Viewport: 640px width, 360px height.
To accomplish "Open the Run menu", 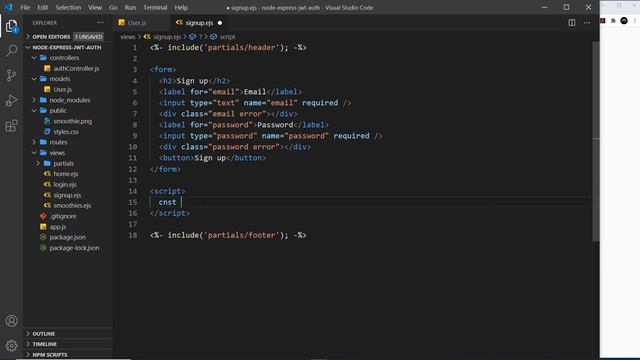I will pyautogui.click(x=130, y=7).
